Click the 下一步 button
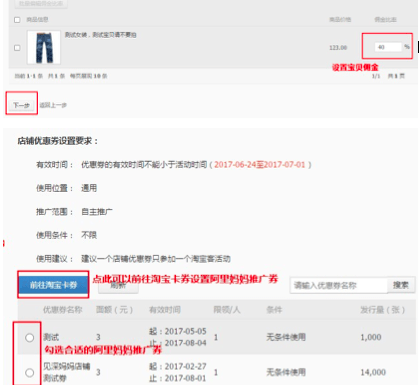Viewport: 420px width, 385px height. pyautogui.click(x=21, y=105)
